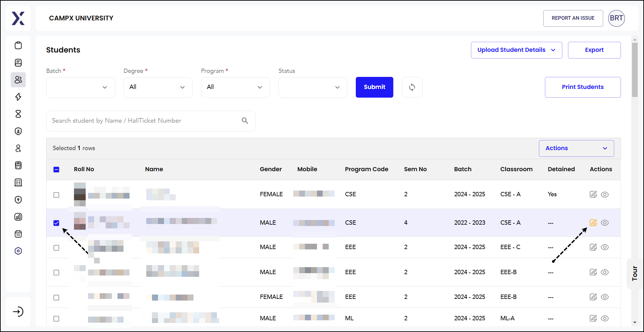The image size is (644, 332).
Task: Open the shield-with-person sidebar icon
Action: pos(18,131)
